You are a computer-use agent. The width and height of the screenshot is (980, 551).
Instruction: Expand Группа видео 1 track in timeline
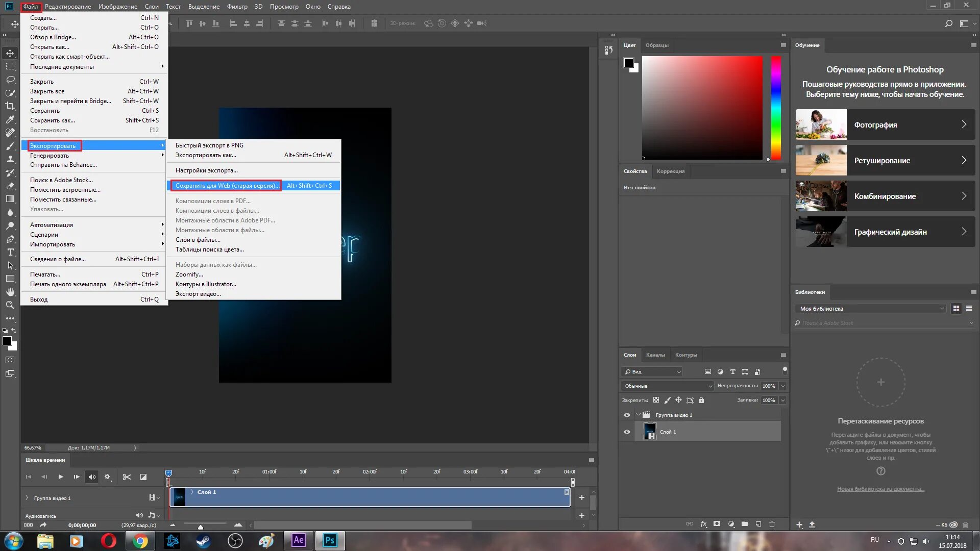[x=27, y=498]
